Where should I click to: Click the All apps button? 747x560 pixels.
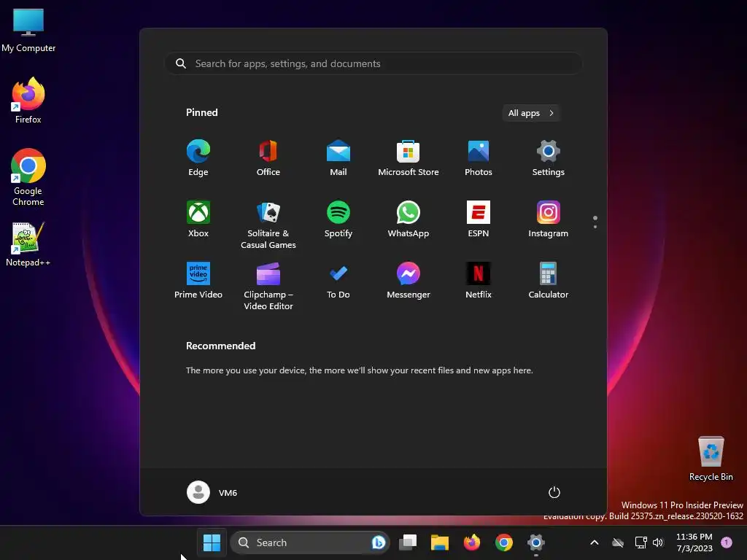(531, 113)
